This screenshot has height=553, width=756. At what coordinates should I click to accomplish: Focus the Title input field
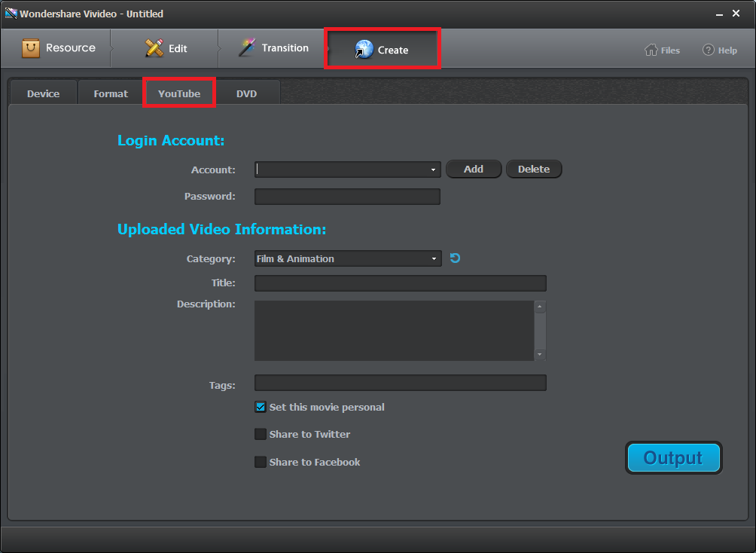(400, 283)
